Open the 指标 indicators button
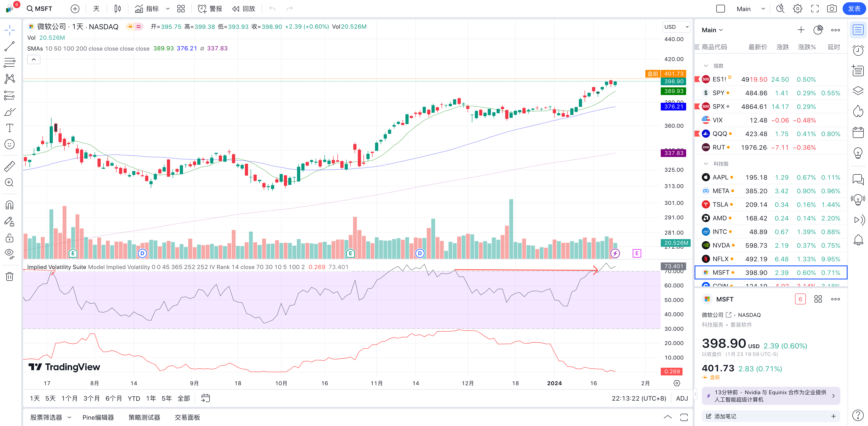 (147, 9)
